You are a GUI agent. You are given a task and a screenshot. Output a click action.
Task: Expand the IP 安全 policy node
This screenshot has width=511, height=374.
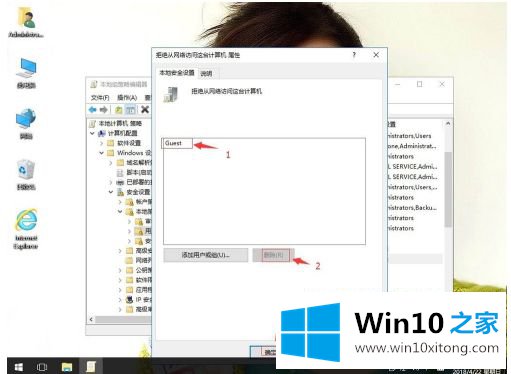(x=120, y=300)
